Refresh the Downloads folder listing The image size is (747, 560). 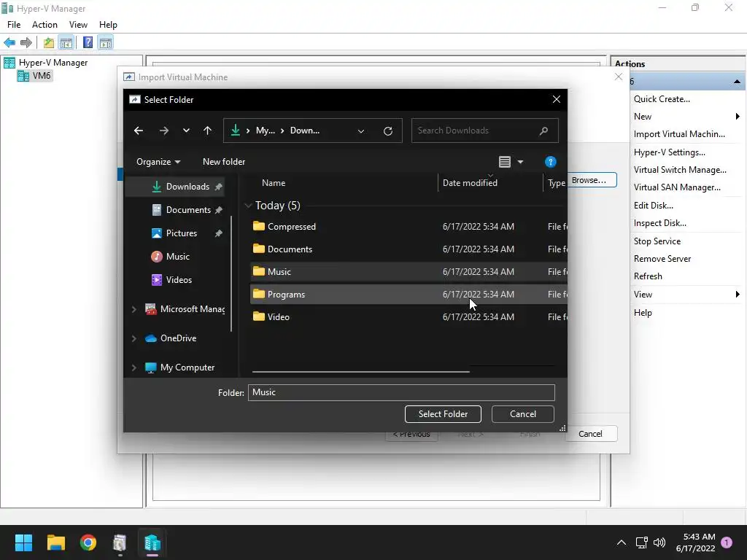coord(388,131)
